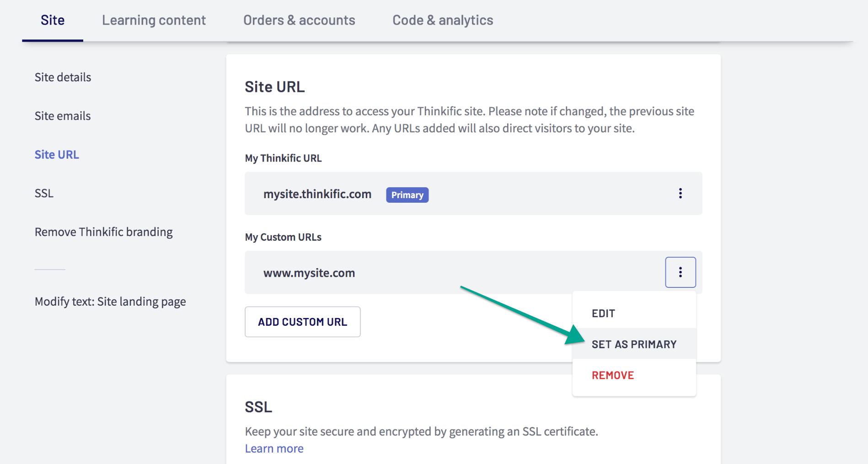Open Modify text: Site landing page
The image size is (868, 464).
click(110, 302)
